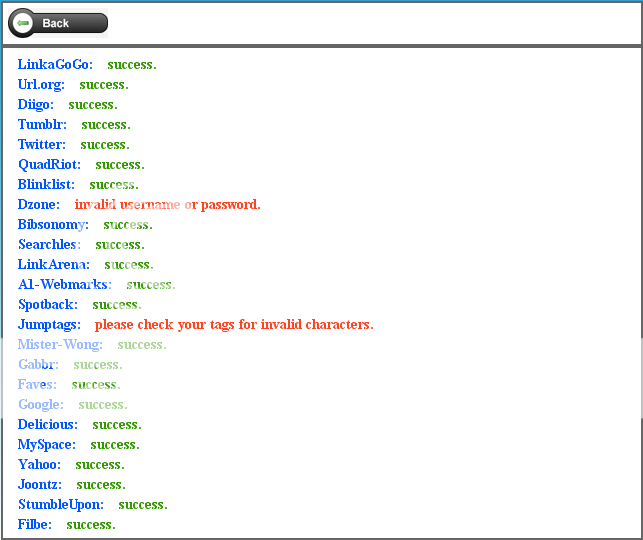Select the Mister-Wong entry

click(60, 345)
